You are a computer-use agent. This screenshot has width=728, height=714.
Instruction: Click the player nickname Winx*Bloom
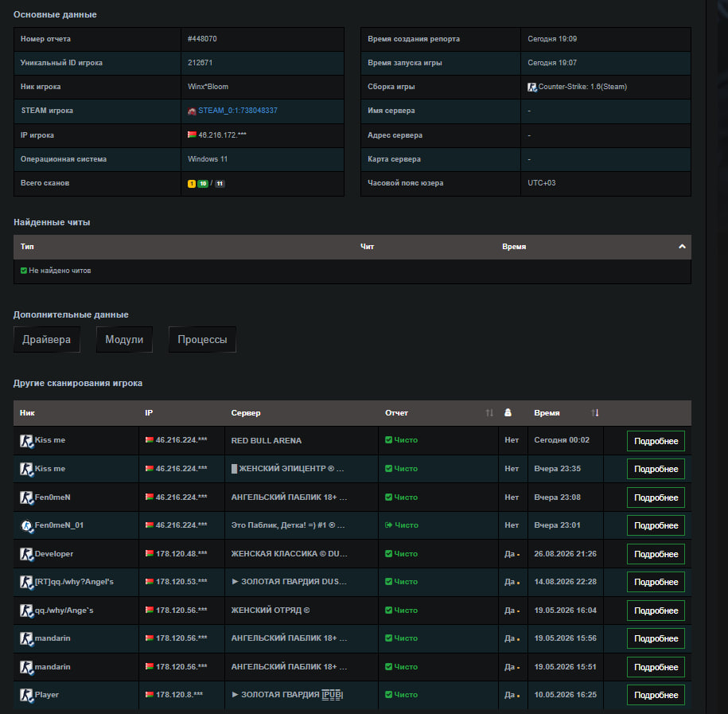[x=208, y=87]
